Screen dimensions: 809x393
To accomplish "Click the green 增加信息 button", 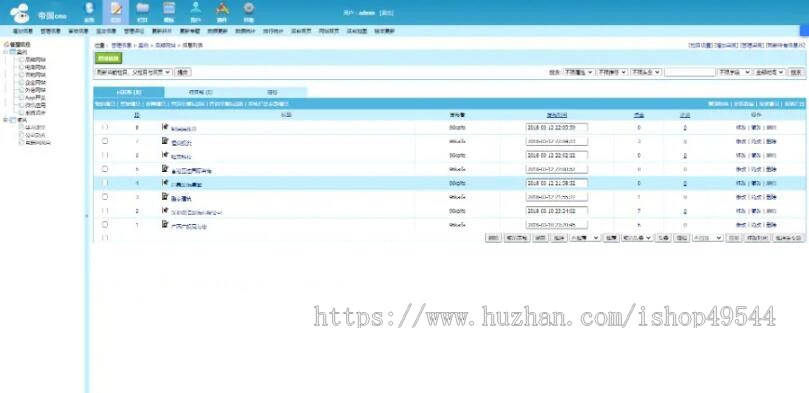I will (108, 59).
